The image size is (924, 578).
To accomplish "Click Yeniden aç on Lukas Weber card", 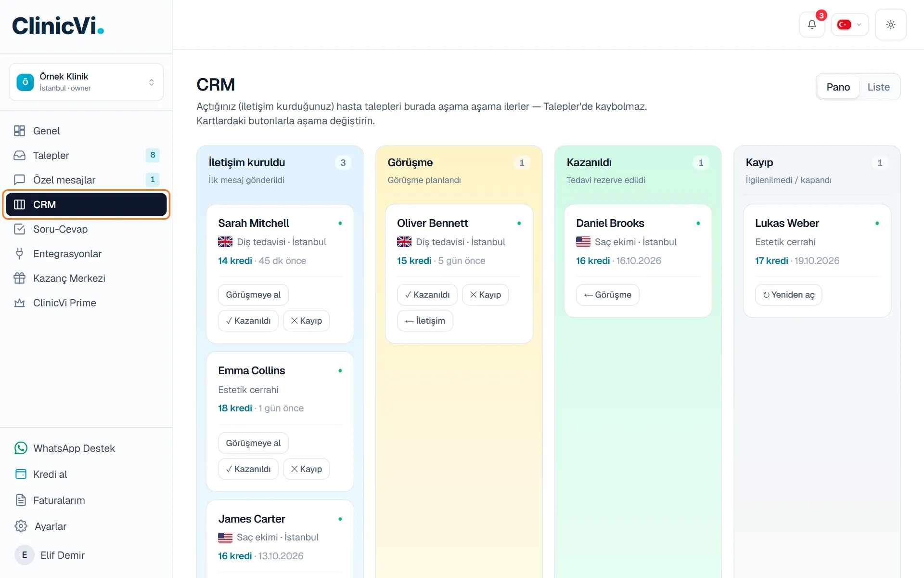I will coord(788,295).
